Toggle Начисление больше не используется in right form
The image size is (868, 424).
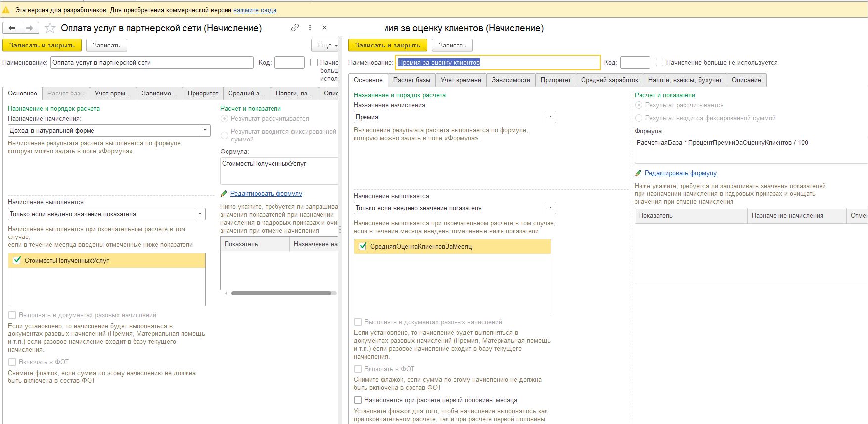tap(659, 63)
